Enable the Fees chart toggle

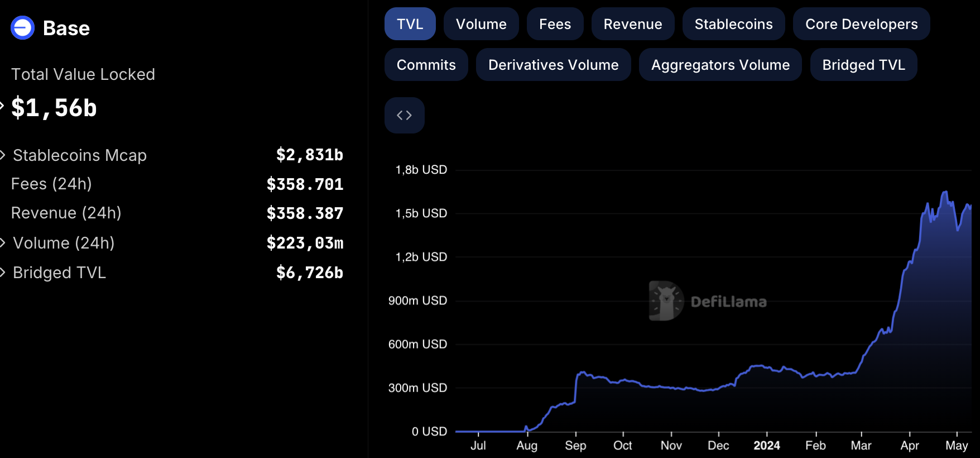[x=555, y=24]
